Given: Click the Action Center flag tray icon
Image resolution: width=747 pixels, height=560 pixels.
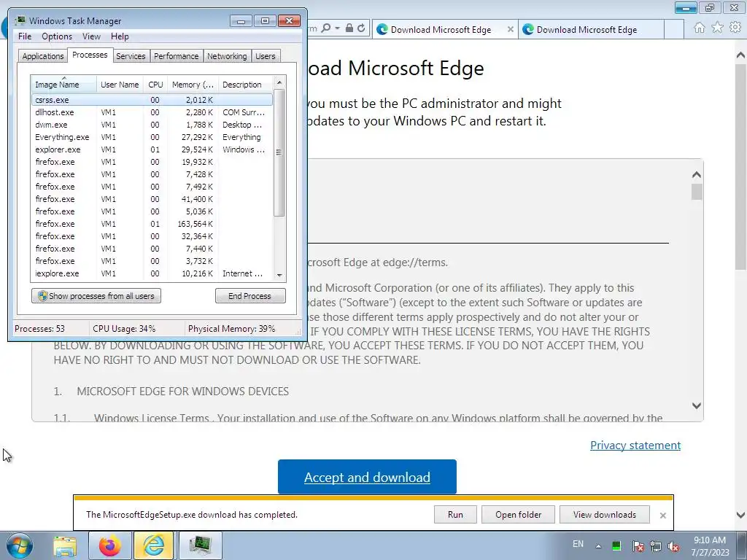Looking at the screenshot, I should 638,546.
